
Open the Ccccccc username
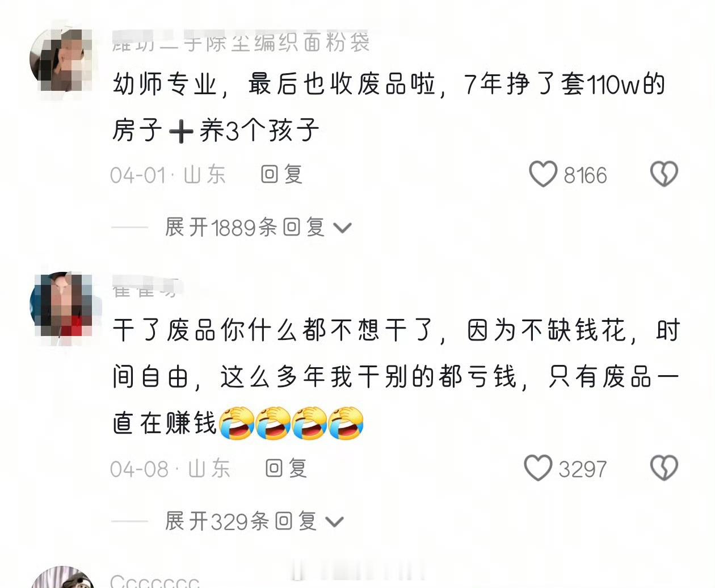point(155,581)
